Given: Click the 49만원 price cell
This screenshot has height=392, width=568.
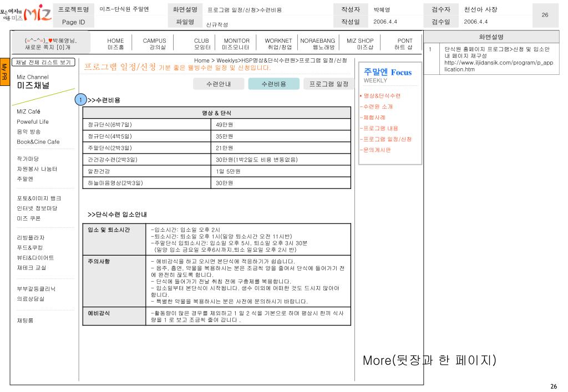Looking at the screenshot, I should (x=281, y=125).
